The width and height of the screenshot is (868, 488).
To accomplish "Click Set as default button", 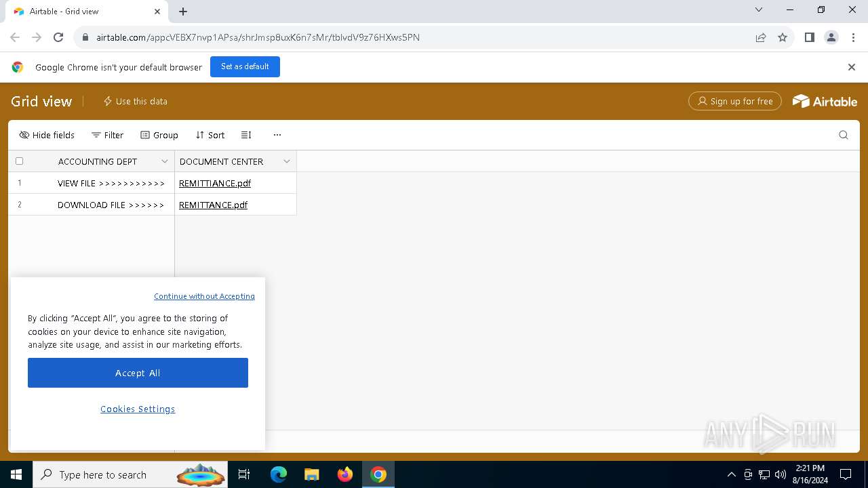I will tap(245, 66).
